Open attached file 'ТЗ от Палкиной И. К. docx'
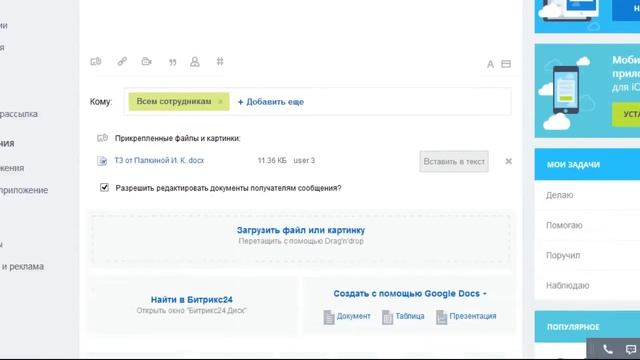 click(x=159, y=160)
